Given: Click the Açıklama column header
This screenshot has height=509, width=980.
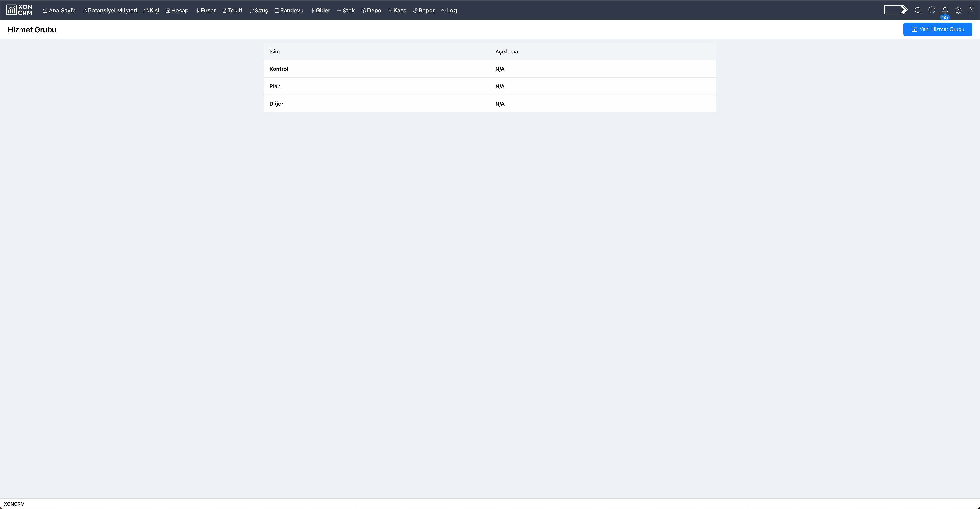Looking at the screenshot, I should click(x=506, y=51).
